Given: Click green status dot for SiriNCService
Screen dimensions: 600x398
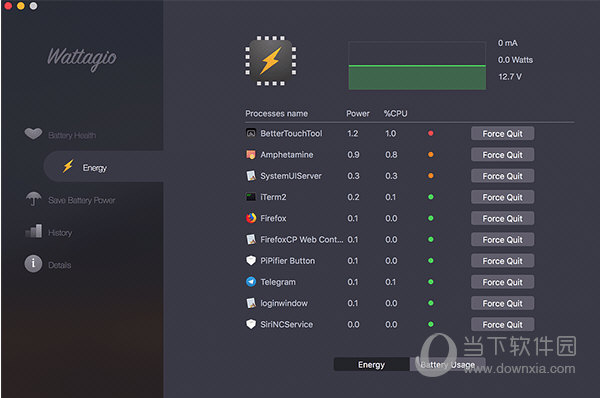Looking at the screenshot, I should point(431,324).
